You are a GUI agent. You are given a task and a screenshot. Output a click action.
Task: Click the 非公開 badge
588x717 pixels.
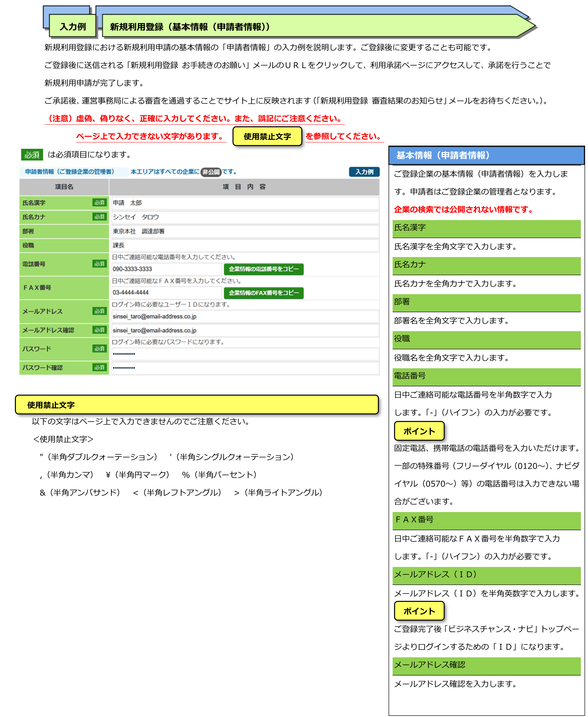pyautogui.click(x=211, y=172)
